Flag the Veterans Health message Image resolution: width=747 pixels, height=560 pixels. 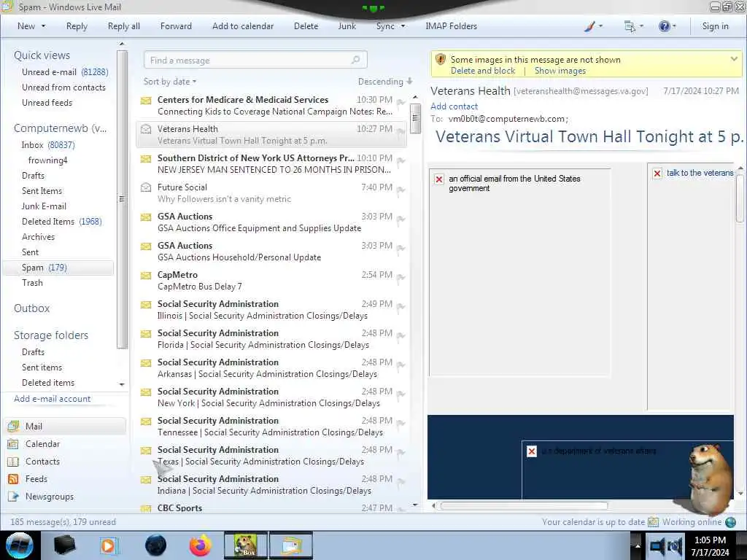click(x=400, y=131)
